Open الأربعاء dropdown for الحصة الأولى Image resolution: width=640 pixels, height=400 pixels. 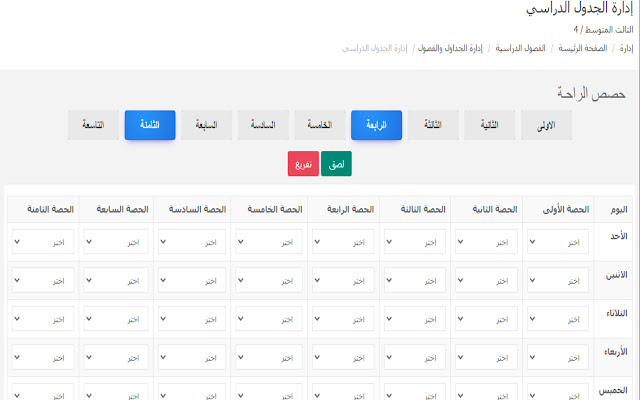pos(558,357)
